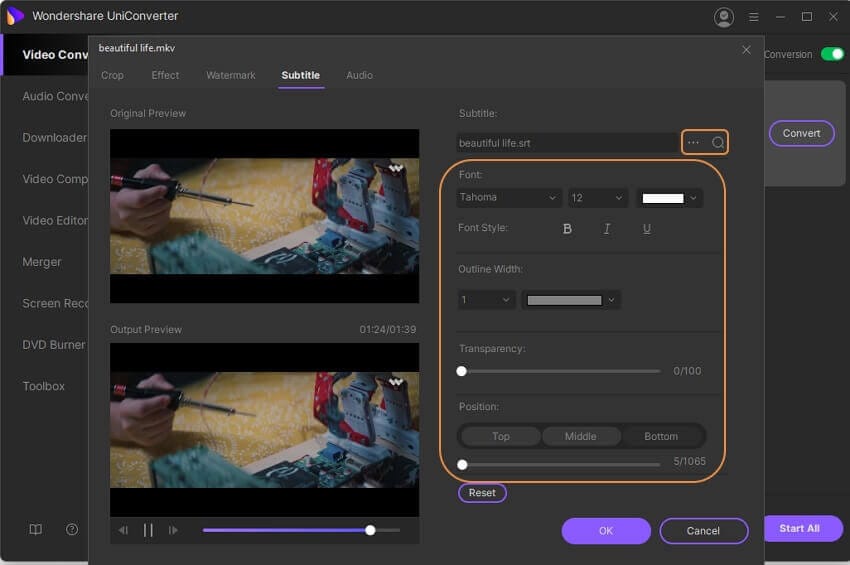Browse for subtitle file with ellipsis button
This screenshot has height=565, width=850.
(693, 143)
